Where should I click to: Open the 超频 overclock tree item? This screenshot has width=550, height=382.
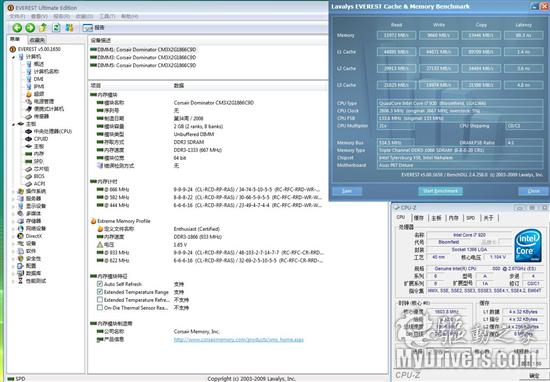tap(39, 94)
